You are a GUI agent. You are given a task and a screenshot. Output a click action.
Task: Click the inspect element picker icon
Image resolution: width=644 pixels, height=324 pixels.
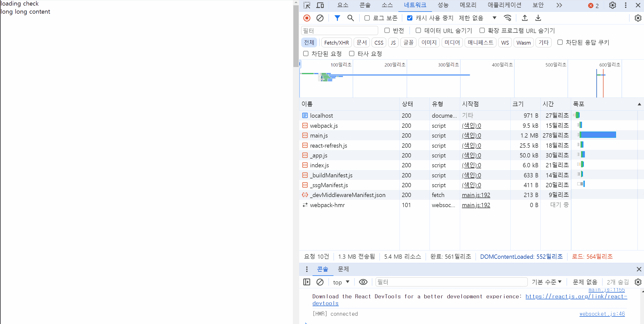(x=307, y=5)
